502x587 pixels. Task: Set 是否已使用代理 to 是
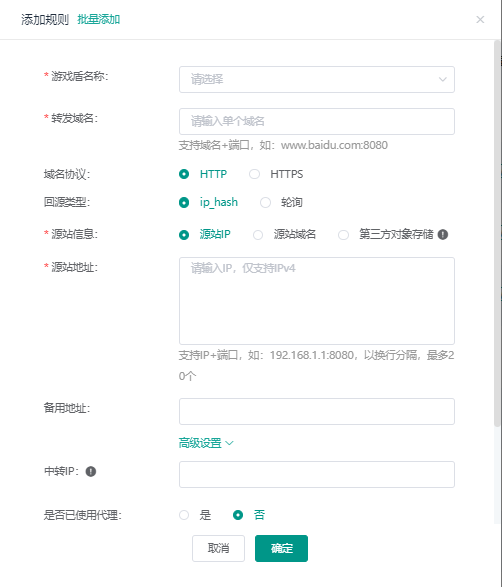(x=184, y=515)
